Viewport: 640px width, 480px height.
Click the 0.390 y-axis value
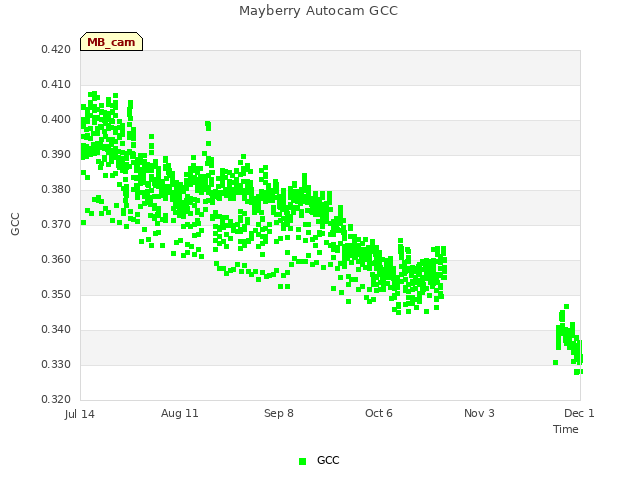click(56, 155)
